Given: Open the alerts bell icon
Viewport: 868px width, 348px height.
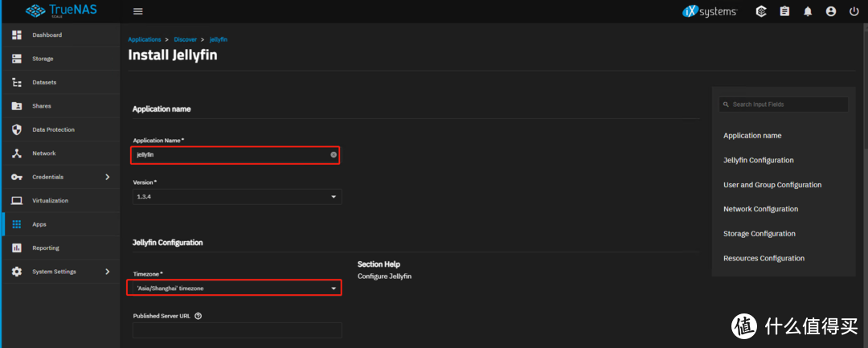Looking at the screenshot, I should 808,11.
